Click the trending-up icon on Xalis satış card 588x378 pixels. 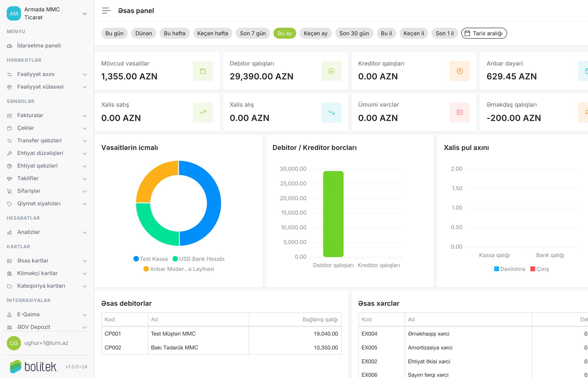point(203,112)
